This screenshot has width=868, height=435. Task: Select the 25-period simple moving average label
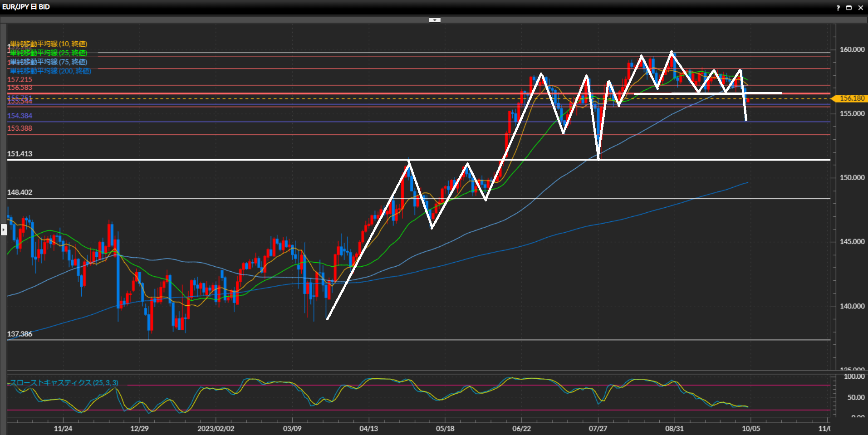click(x=49, y=53)
